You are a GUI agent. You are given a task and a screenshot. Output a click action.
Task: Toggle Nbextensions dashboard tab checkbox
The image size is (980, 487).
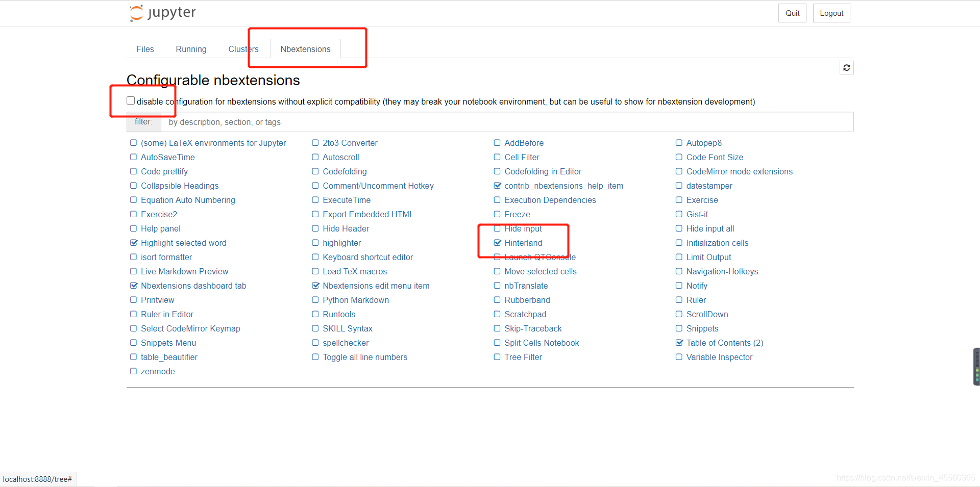134,286
